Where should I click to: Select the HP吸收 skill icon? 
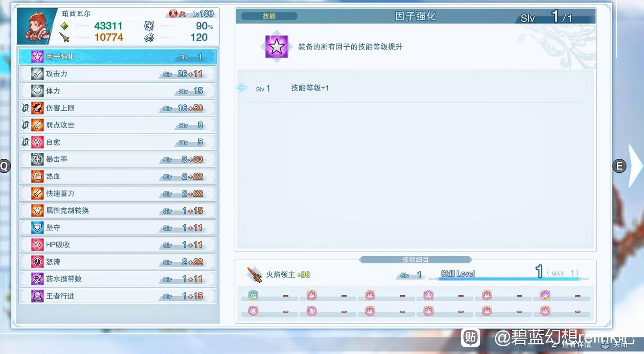tap(37, 245)
